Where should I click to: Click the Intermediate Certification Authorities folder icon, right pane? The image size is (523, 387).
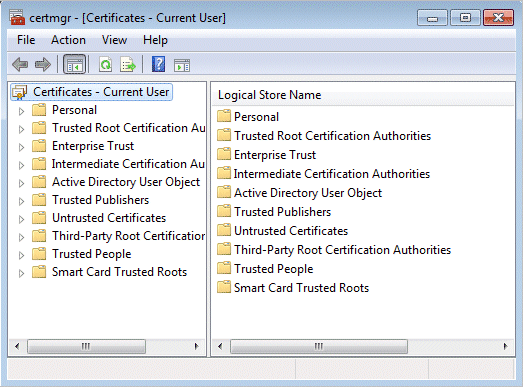click(224, 173)
